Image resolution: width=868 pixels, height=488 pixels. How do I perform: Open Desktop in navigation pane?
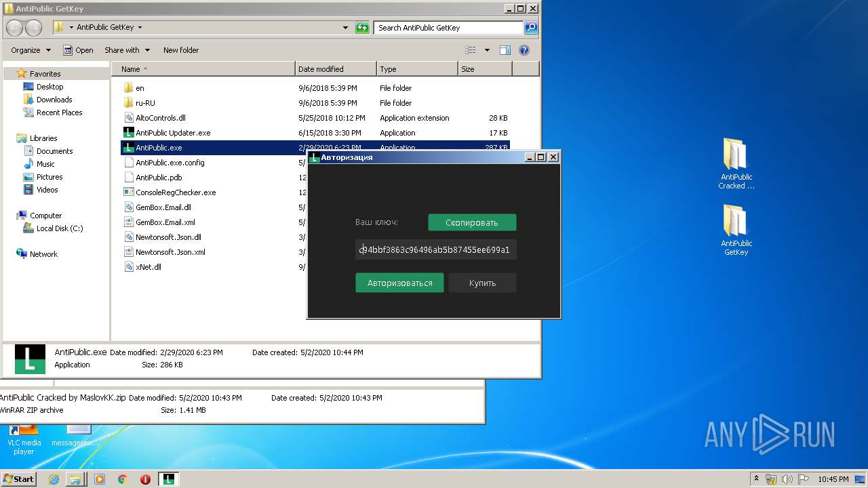pos(50,87)
